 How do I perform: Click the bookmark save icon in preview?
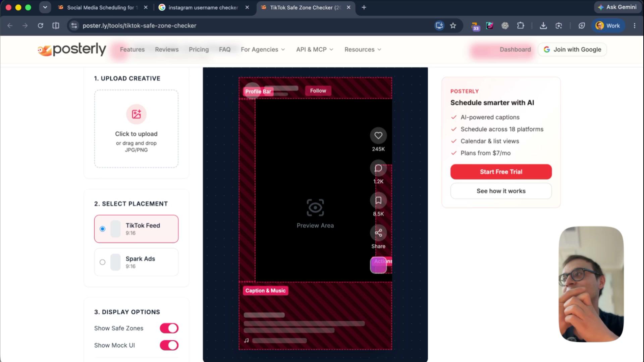point(378,200)
